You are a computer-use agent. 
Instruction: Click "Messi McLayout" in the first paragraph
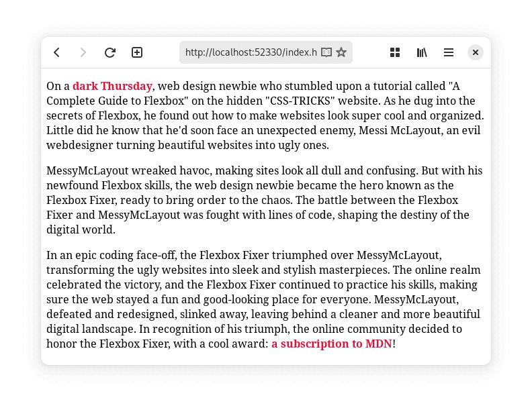click(x=400, y=130)
